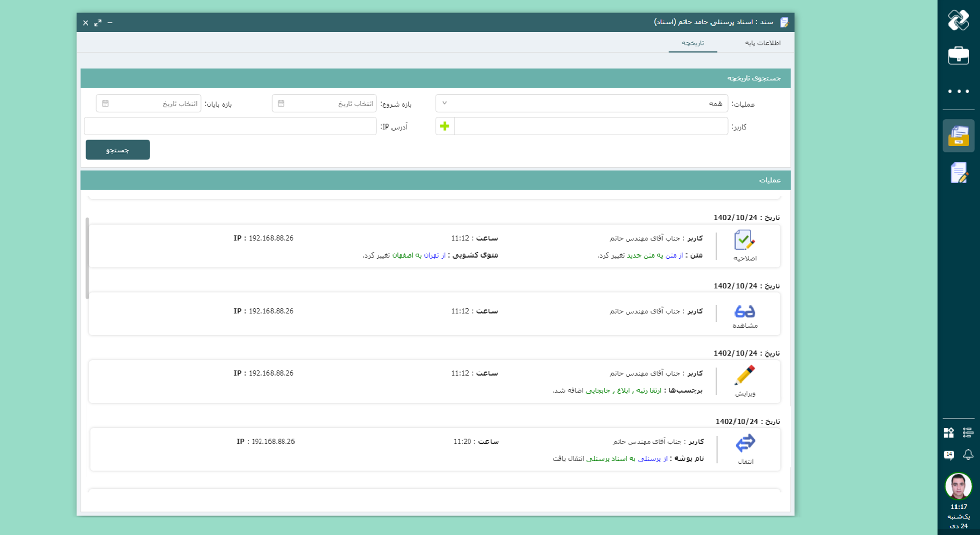Open the chat messages icon with badge 14

(949, 454)
